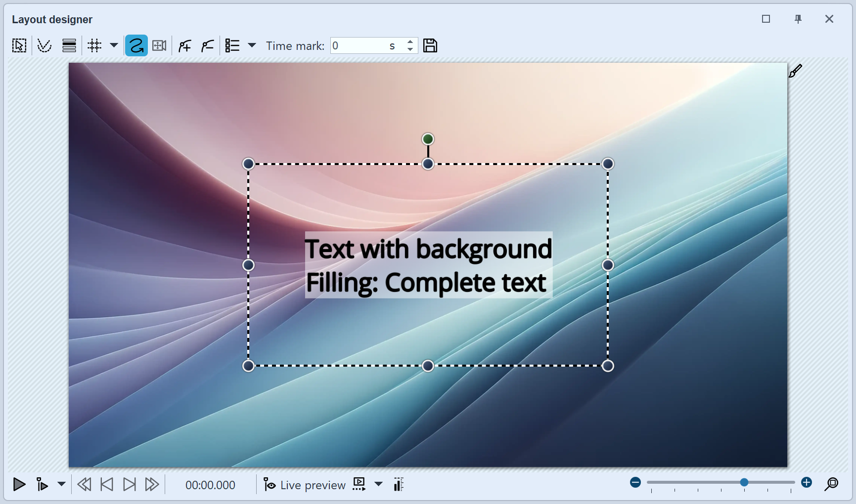
Task: Save the layout using the floppy disk icon
Action: point(430,45)
